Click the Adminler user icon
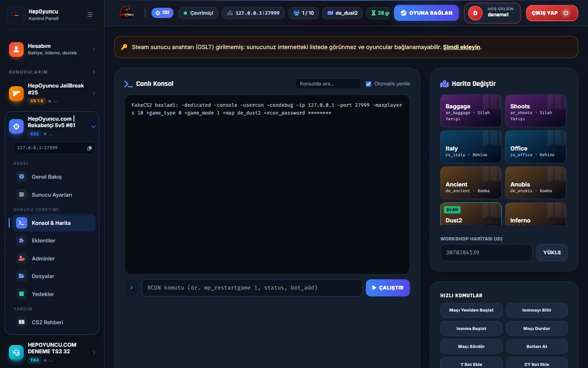This screenshot has width=588, height=368. (22, 258)
